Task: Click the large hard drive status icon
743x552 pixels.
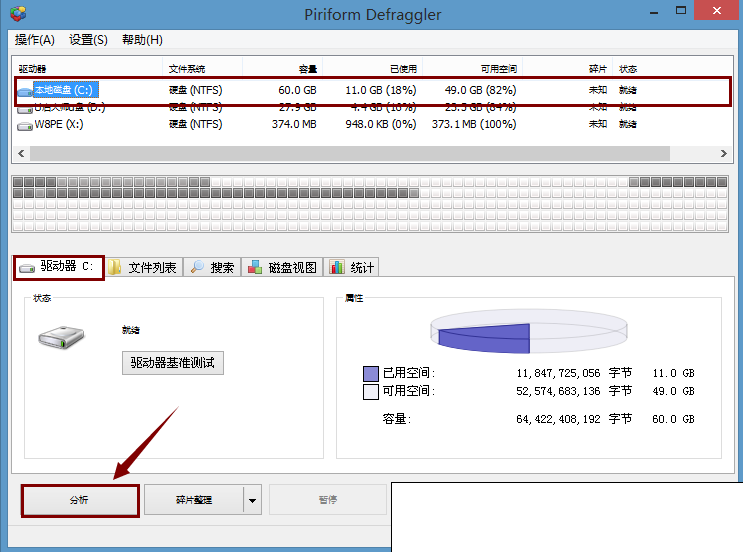Action: 61,337
